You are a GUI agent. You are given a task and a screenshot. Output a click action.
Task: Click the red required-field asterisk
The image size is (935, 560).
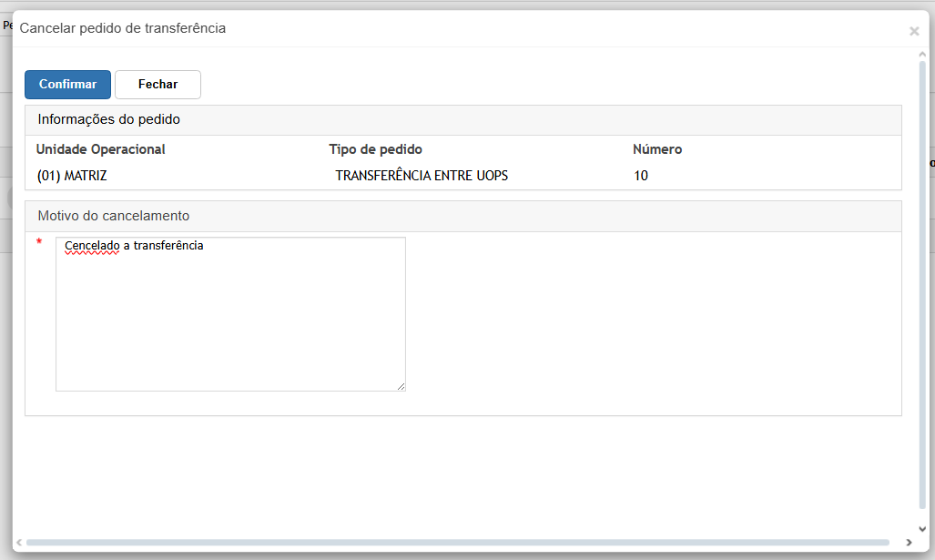pos(39,242)
